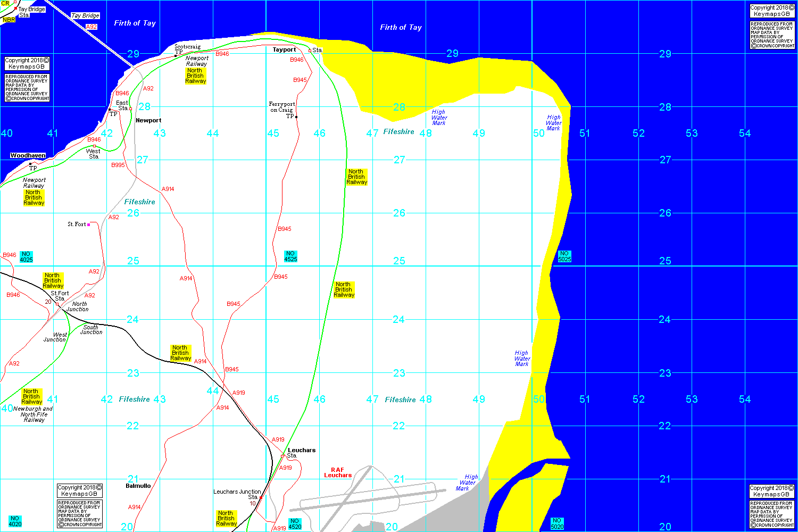The width and height of the screenshot is (798, 532).
Task: Click the Leuchars Junction station marker
Action: click(261, 497)
